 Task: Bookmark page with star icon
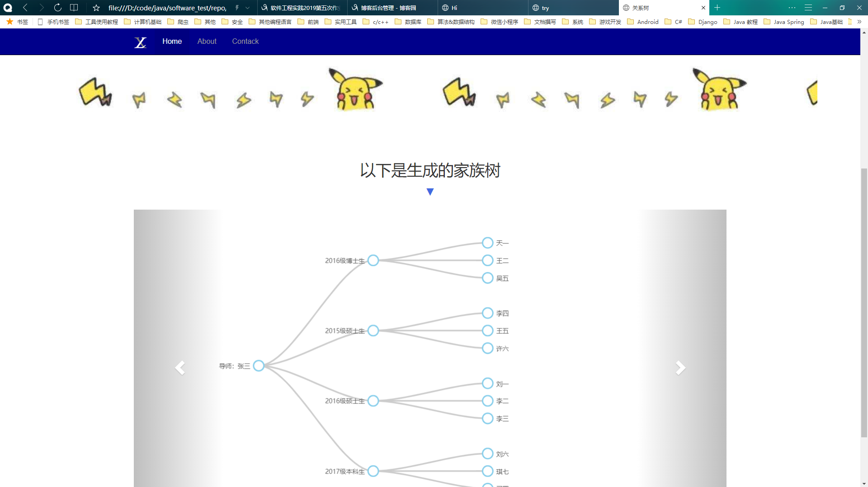tap(96, 8)
